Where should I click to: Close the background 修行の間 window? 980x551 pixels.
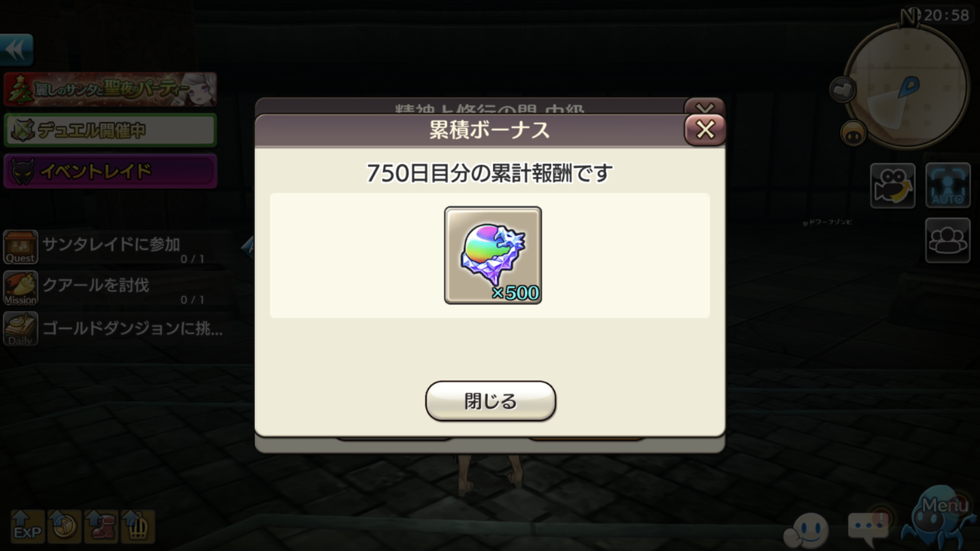(x=705, y=106)
